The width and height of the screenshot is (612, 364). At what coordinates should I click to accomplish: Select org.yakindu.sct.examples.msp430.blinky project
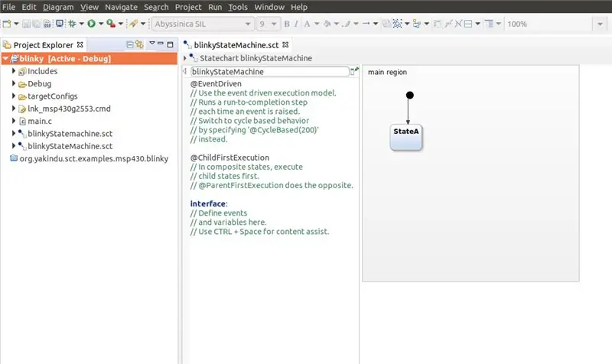[93, 158]
